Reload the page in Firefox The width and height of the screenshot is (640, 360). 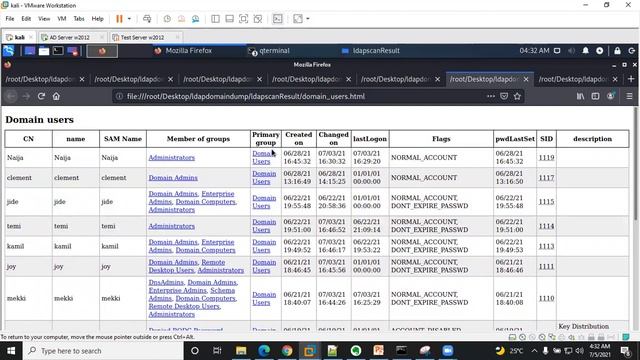point(41,96)
